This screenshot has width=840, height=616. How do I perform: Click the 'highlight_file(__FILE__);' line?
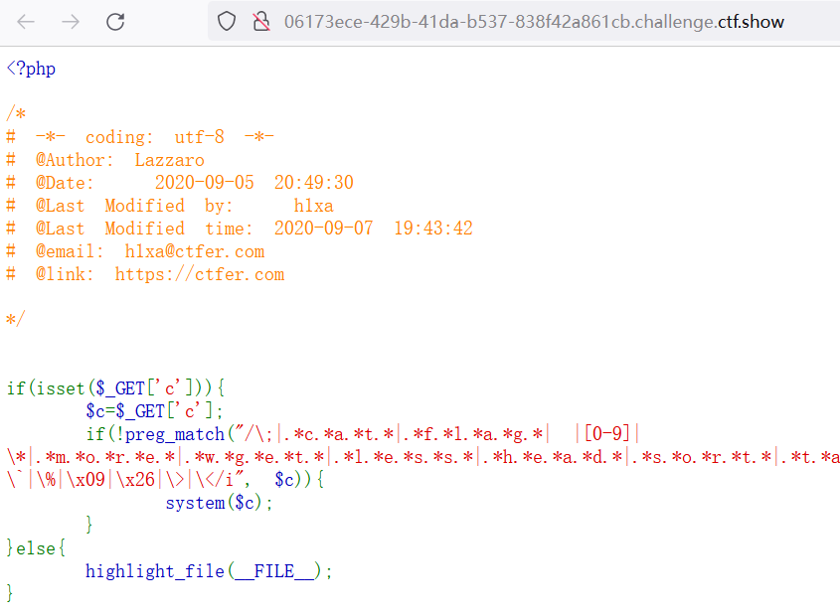point(209,571)
